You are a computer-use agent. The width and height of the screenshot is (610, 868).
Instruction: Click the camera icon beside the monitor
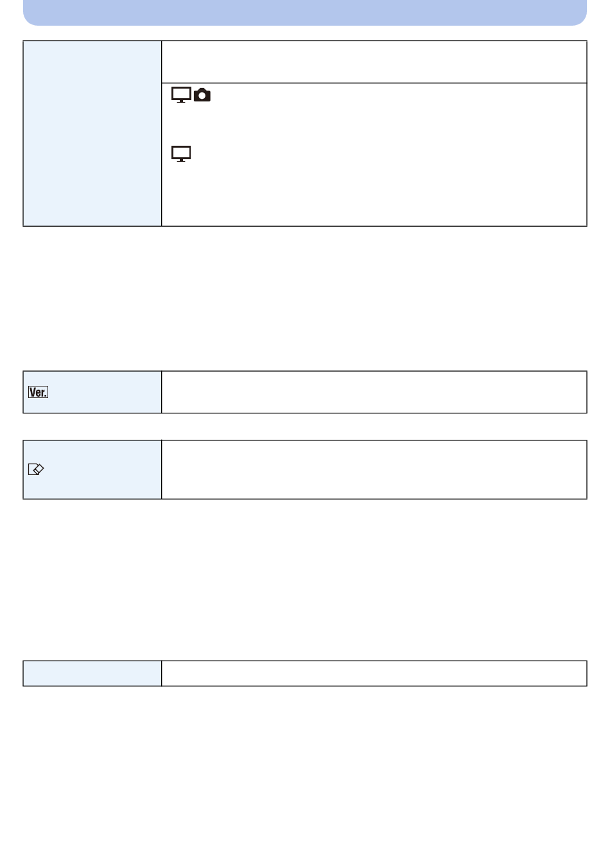[x=202, y=95]
